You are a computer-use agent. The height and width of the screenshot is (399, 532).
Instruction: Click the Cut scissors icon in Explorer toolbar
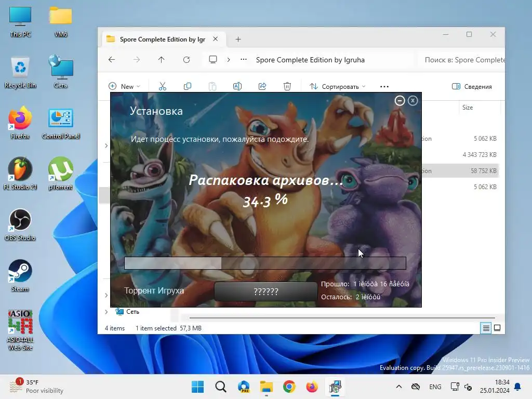(163, 87)
